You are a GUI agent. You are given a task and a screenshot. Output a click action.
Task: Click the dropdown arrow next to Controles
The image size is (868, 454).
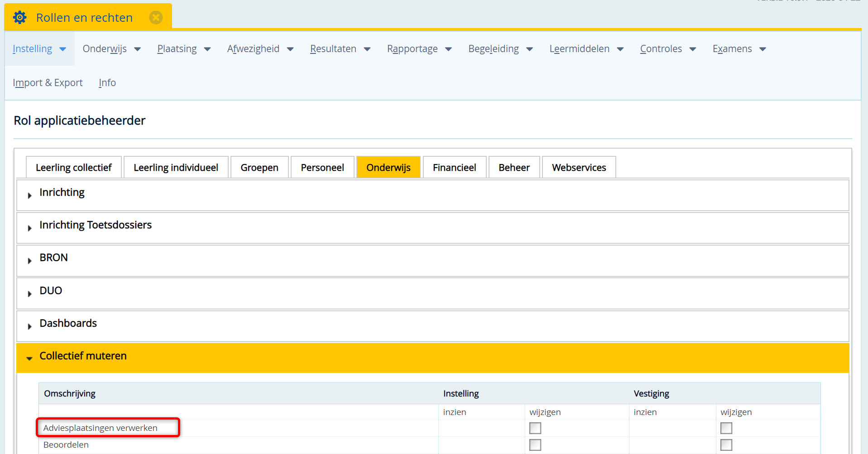click(x=693, y=49)
